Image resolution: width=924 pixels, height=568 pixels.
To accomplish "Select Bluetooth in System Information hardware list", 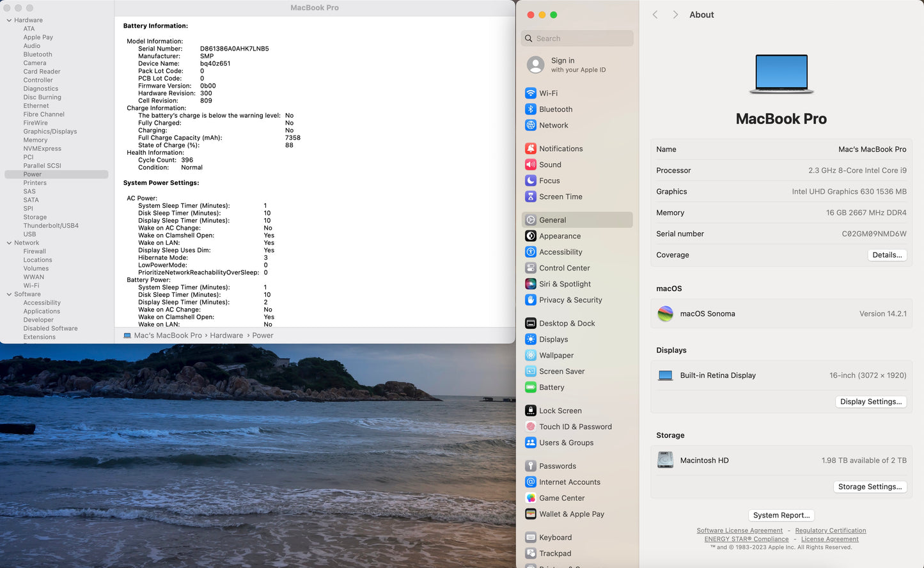I will (38, 54).
